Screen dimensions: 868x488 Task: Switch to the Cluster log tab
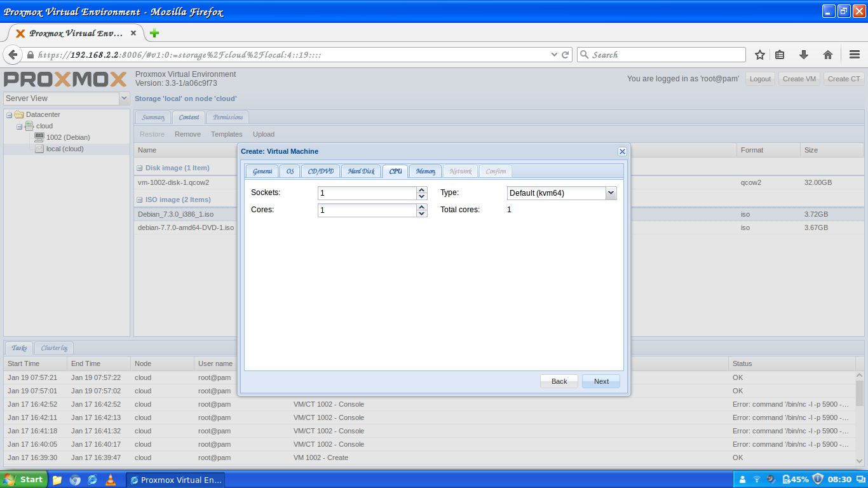click(x=54, y=348)
